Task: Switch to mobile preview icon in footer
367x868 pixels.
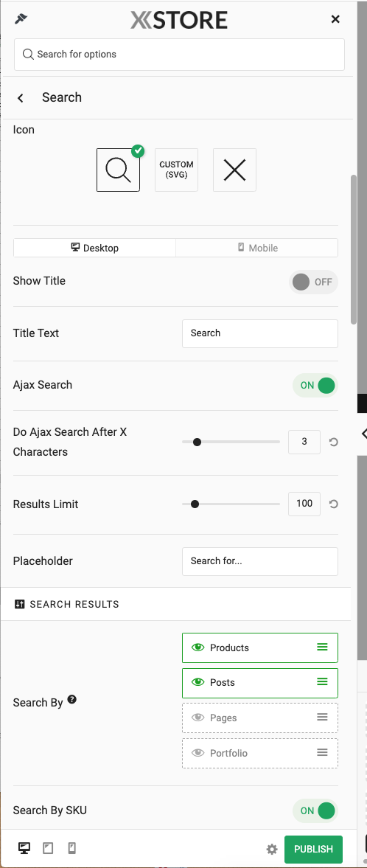Action: [71, 848]
